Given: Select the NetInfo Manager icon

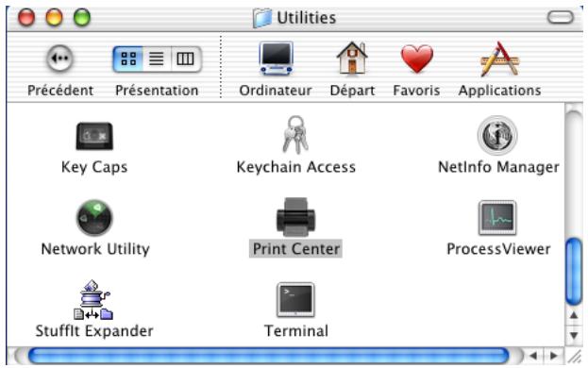Looking at the screenshot, I should click(497, 135).
